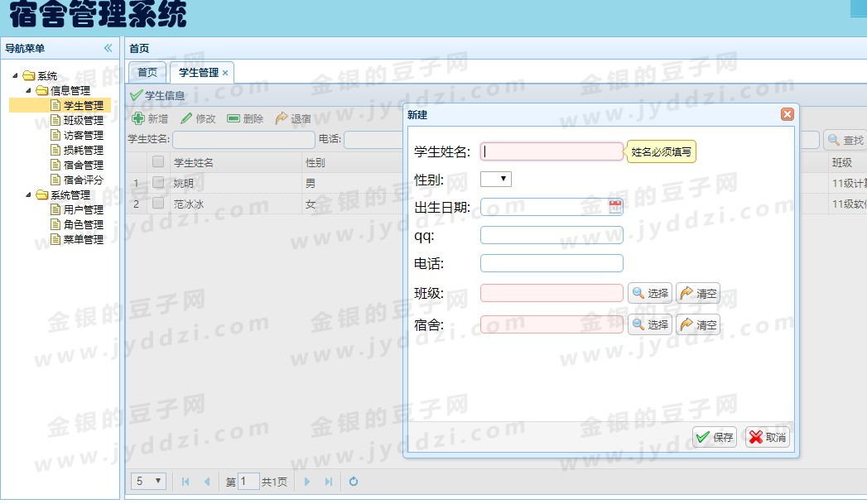867x504 pixels.
Task: Close the 新建 dialog with X
Action: [788, 114]
